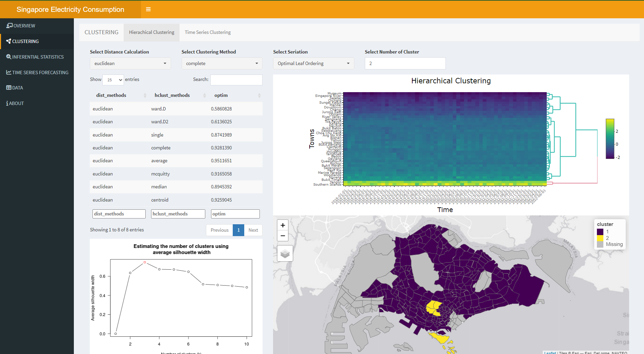Sort table by hclust_methods column
The image size is (644, 354).
172,96
